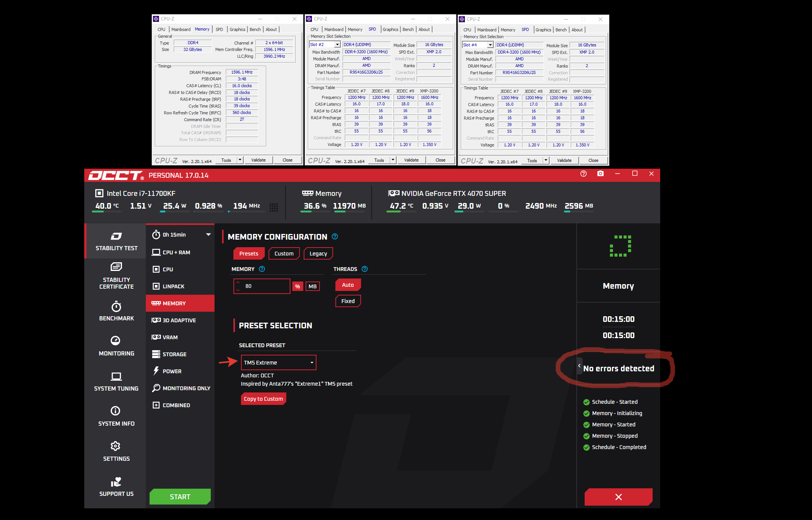Open the System Info section
The width and height of the screenshot is (812, 520).
coord(116,416)
